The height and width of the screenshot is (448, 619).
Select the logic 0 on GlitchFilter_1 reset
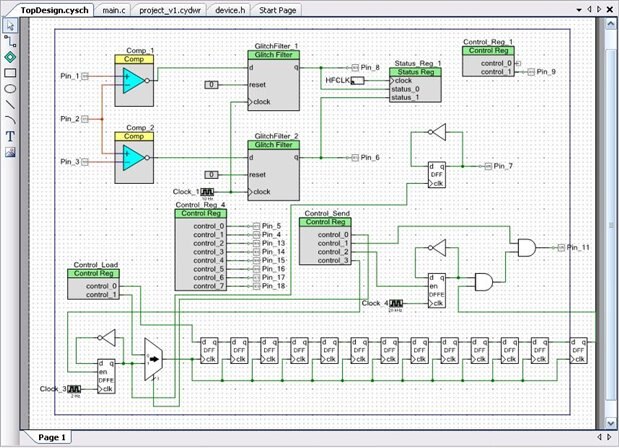pyautogui.click(x=211, y=84)
